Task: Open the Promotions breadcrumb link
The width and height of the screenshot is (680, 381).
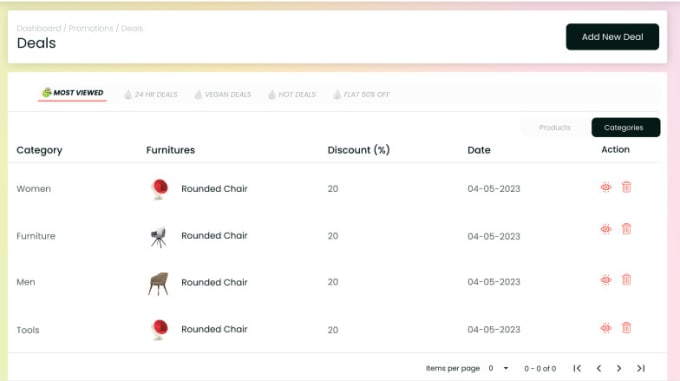Action: [x=91, y=28]
